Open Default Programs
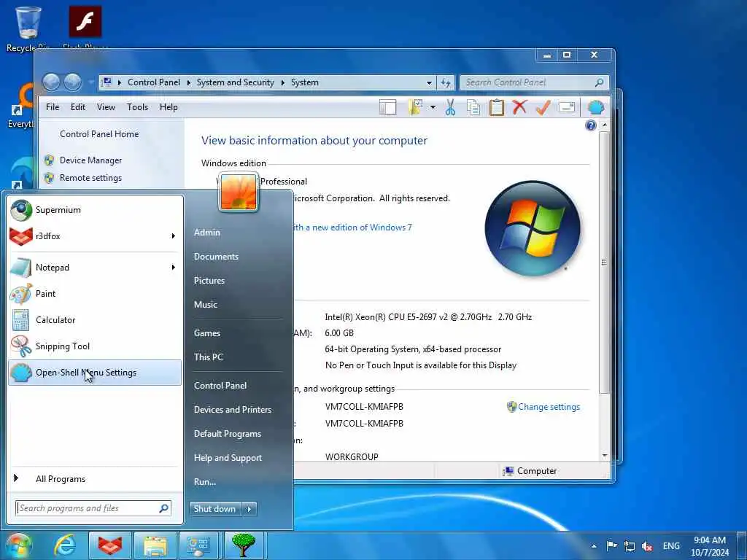Screen dimensions: 747x560 [x=228, y=434]
